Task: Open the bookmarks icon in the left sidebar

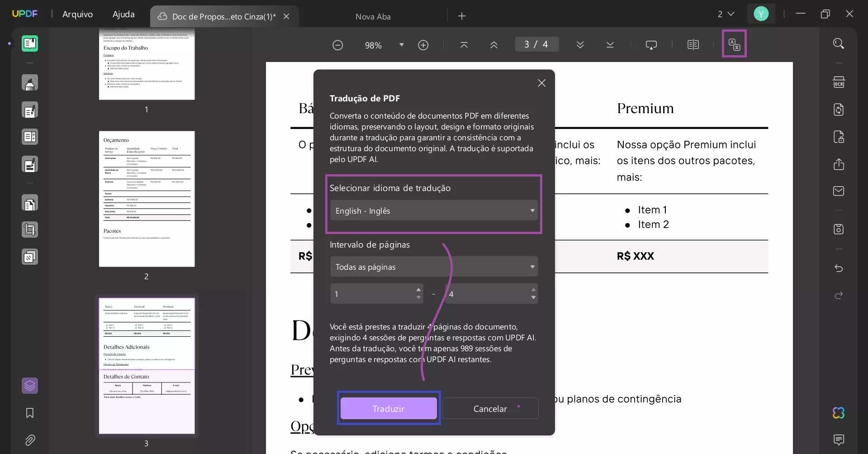Action: [29, 413]
